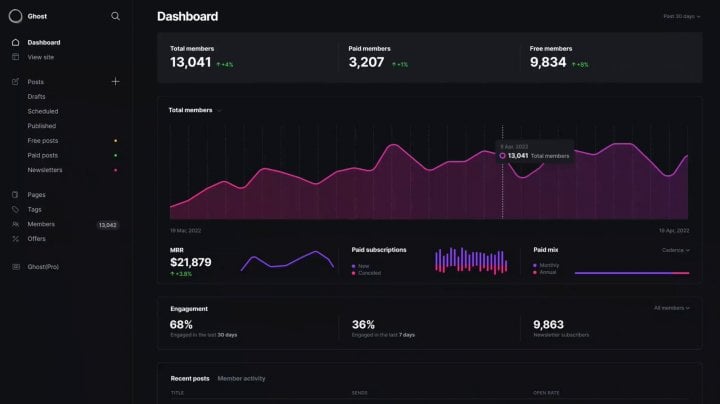Click the New legend entry
Viewport: 720px width, 404px height.
click(x=360, y=266)
